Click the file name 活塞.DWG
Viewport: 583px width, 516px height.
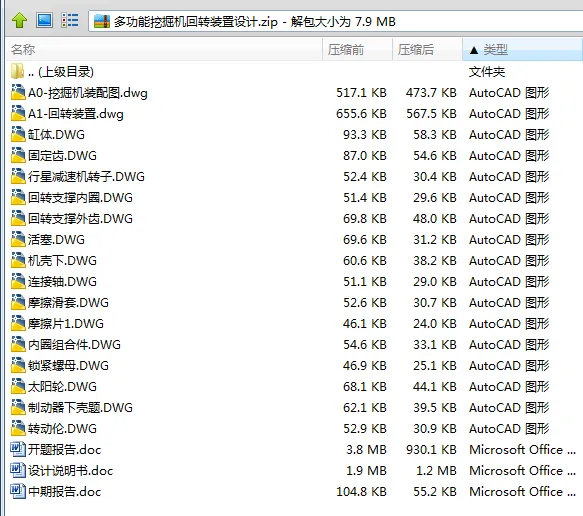tap(57, 240)
